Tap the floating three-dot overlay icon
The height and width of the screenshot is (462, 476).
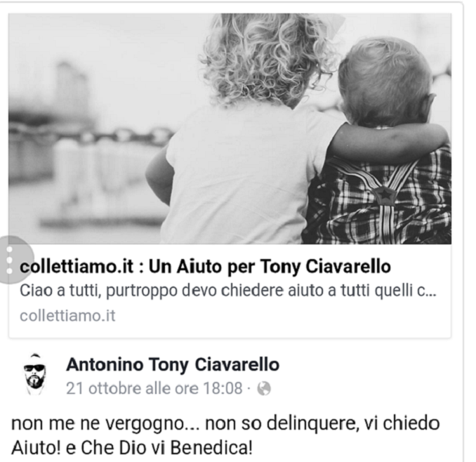pos(11,260)
